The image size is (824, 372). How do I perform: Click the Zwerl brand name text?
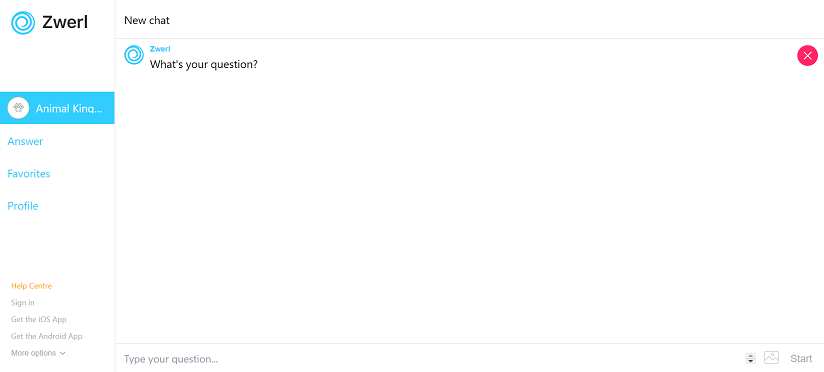pyautogui.click(x=65, y=22)
